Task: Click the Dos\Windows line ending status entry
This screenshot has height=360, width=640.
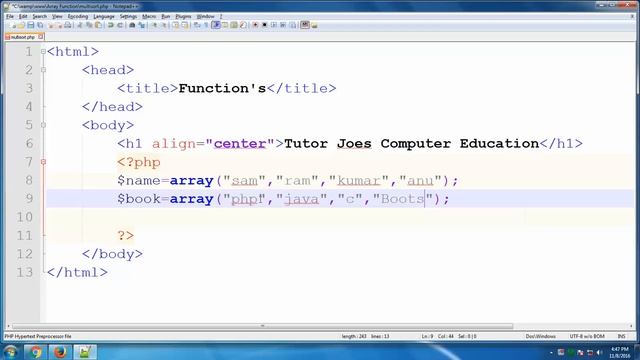Action: tap(540, 336)
